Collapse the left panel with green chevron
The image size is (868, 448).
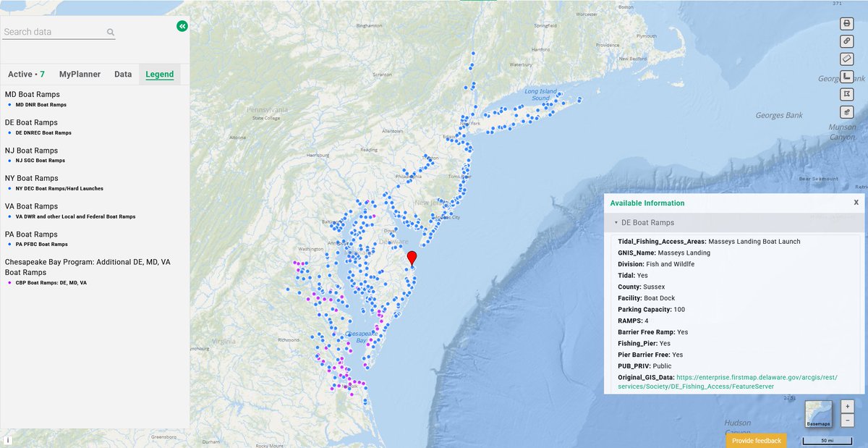click(x=182, y=25)
